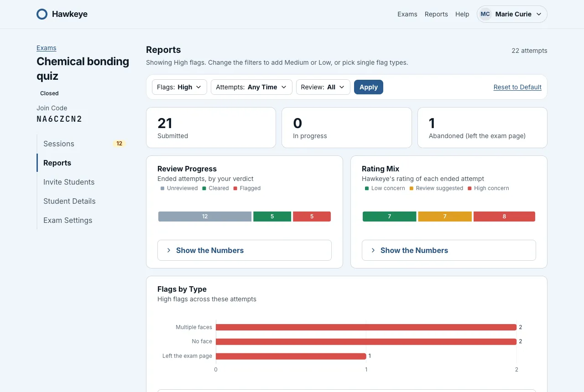Click the Left the exam page bar
Screen dimensions: 584x392
pos(291,356)
